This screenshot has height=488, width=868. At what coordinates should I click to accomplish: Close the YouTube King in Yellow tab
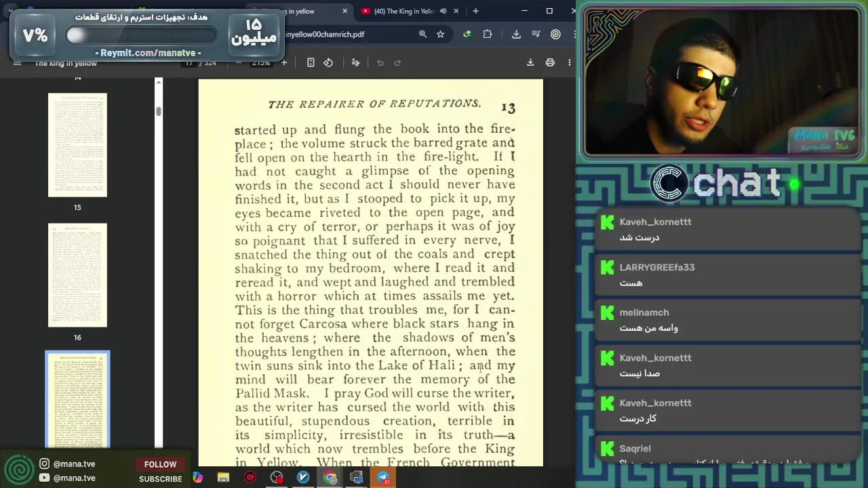coord(456,11)
